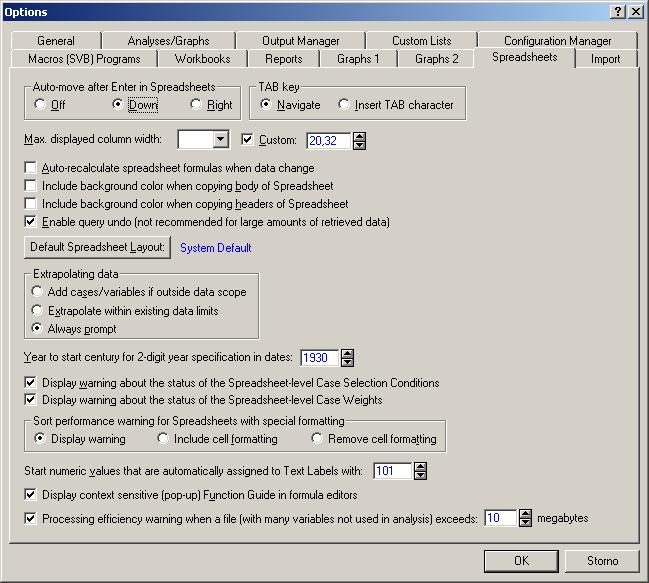Toggle background color when copying headers
This screenshot has width=649, height=583.
coord(30,204)
